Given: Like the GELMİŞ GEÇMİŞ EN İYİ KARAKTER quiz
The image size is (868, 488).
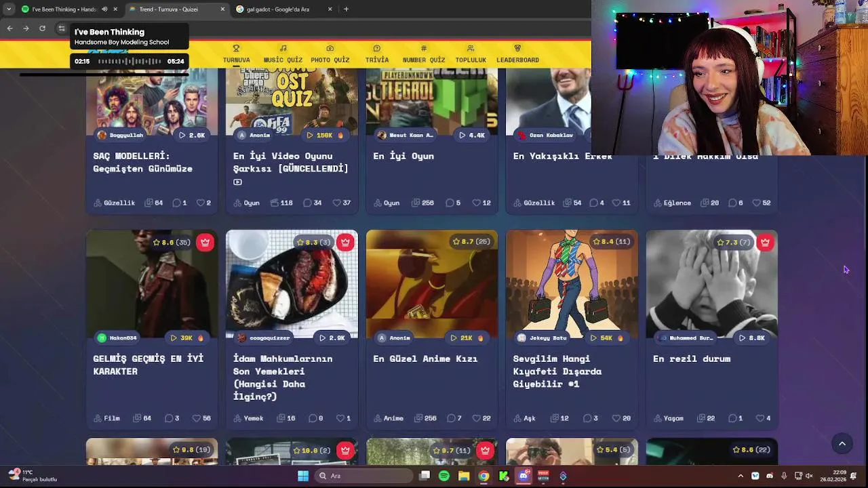Looking at the screenshot, I should click(201, 418).
